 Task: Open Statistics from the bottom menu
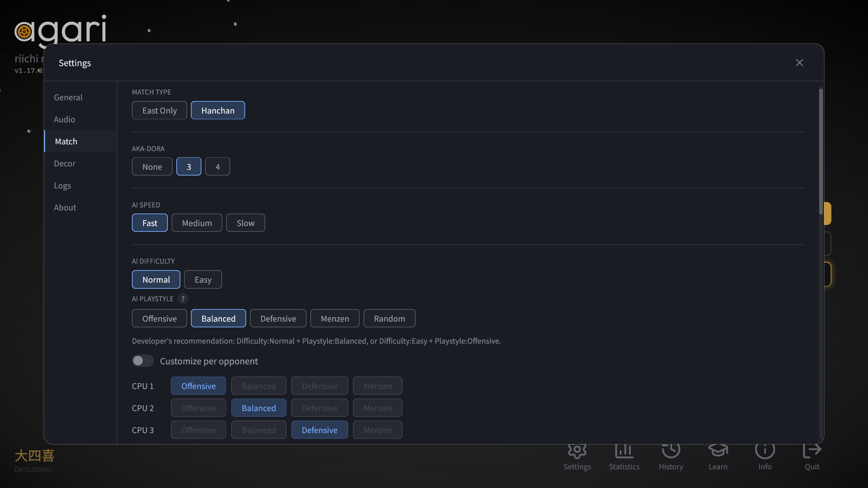(624, 457)
